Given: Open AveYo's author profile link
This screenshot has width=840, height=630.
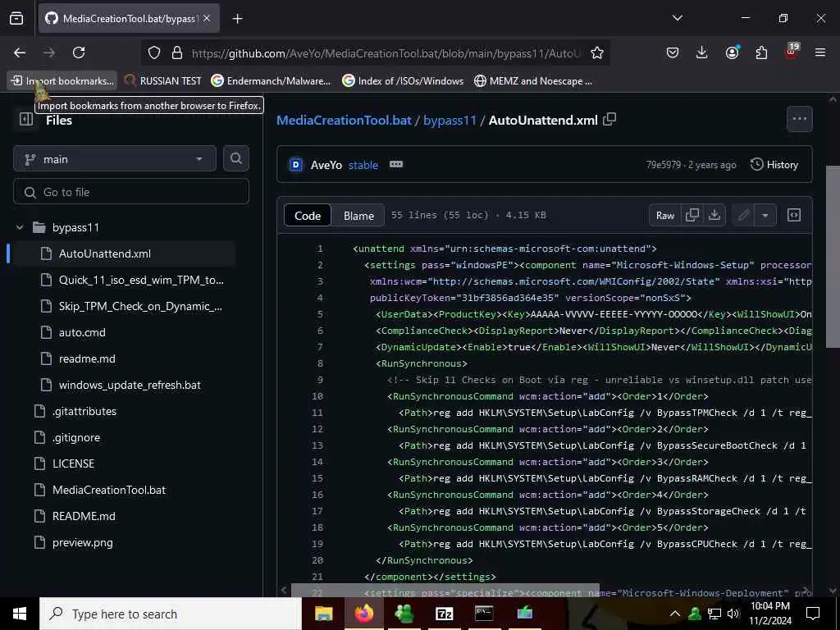Looking at the screenshot, I should (x=326, y=165).
